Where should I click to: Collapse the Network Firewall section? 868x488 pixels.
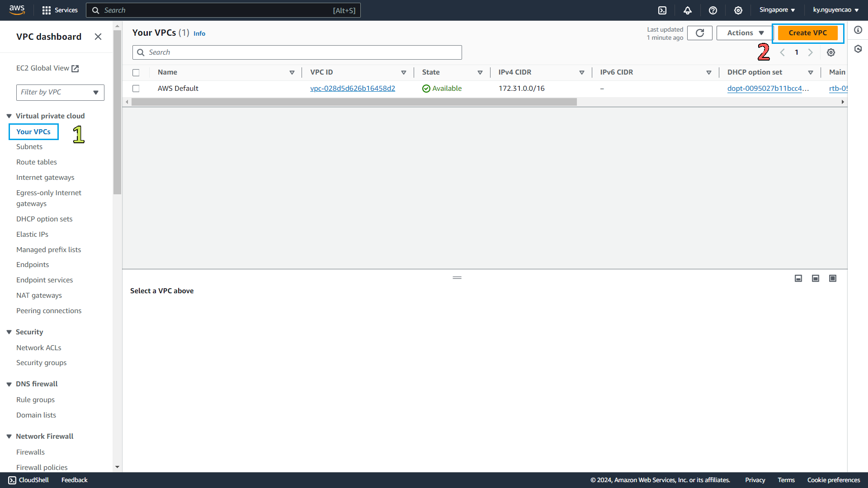point(9,436)
